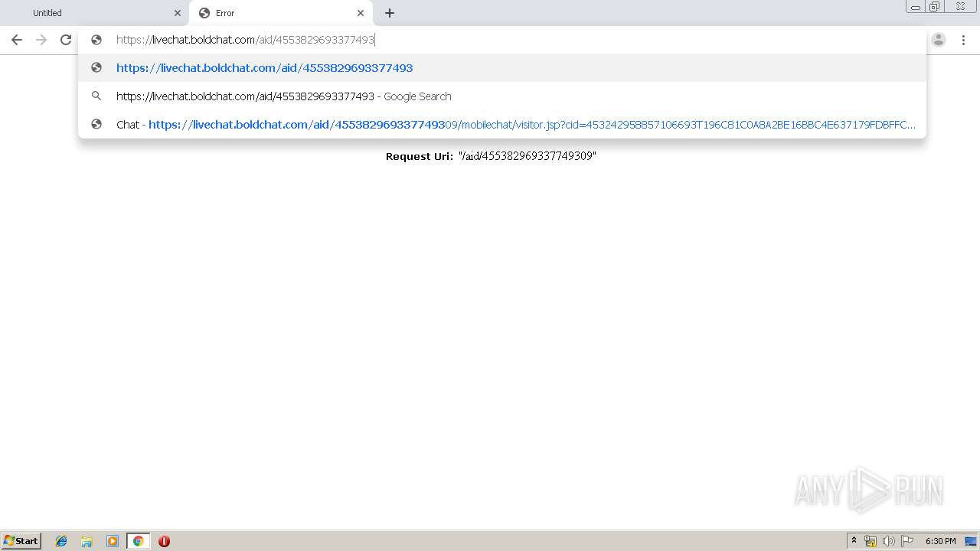The image size is (980, 551).
Task: Click Show desktop icon beside clock
Action: 971,541
